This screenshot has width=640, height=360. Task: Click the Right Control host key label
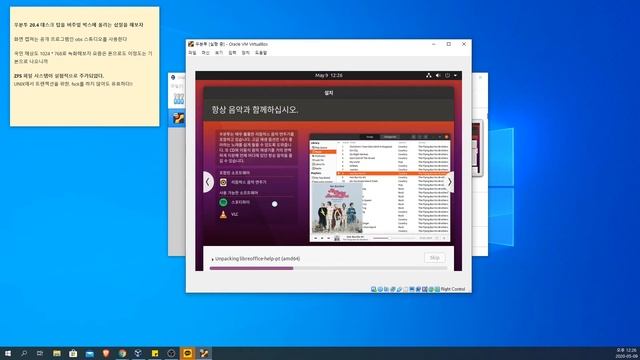pos(453,289)
